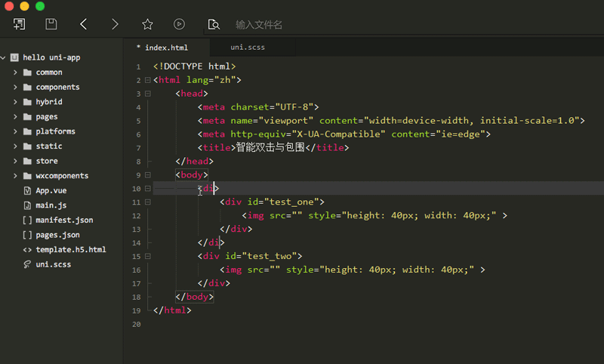Go forward with the right arrow icon
This screenshot has width=604, height=364.
[x=115, y=24]
